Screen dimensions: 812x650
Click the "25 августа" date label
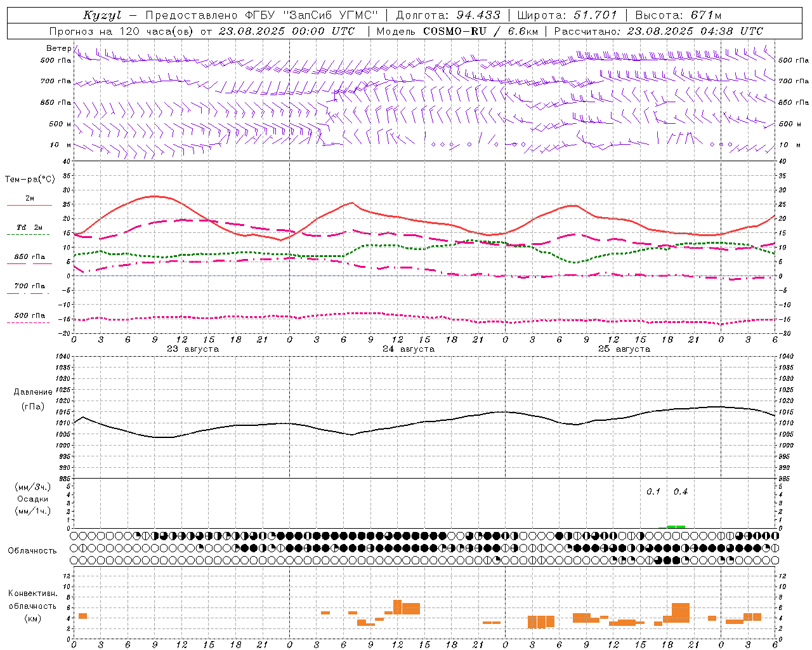(624, 349)
